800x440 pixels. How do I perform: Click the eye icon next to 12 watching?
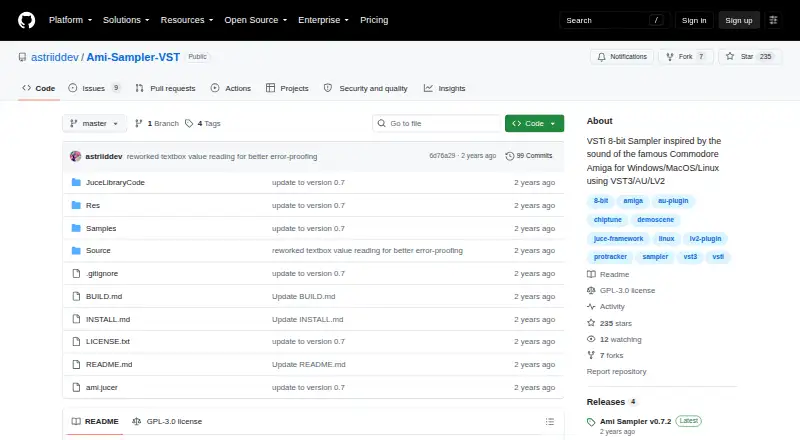point(591,339)
